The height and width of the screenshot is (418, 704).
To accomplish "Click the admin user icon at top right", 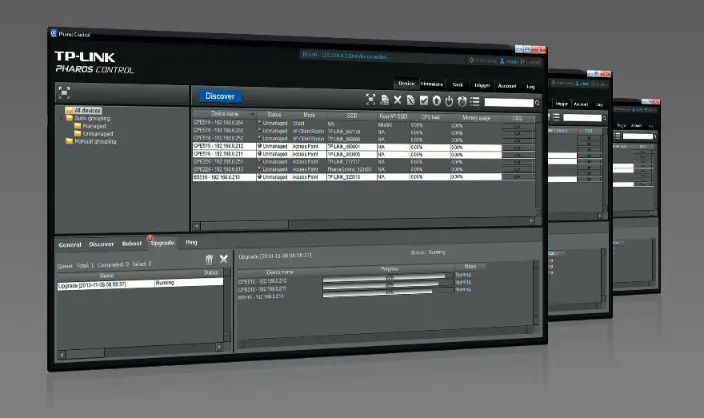I will pos(502,61).
